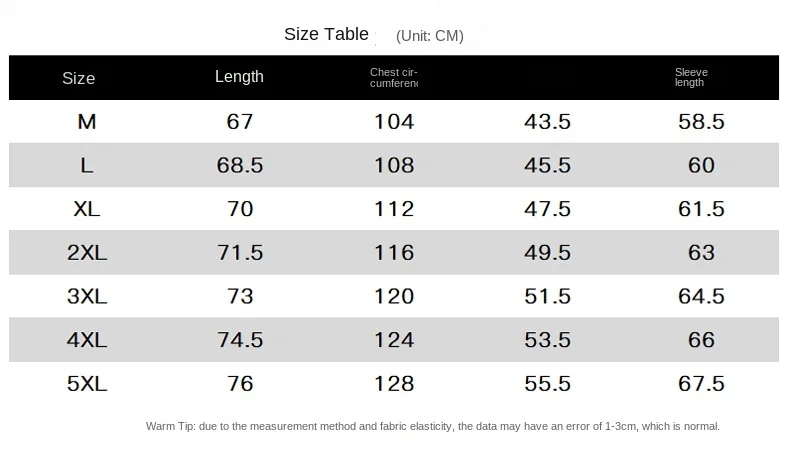The height and width of the screenshot is (466, 790).
Task: Click the Chest circumference header
Action: 393,78
